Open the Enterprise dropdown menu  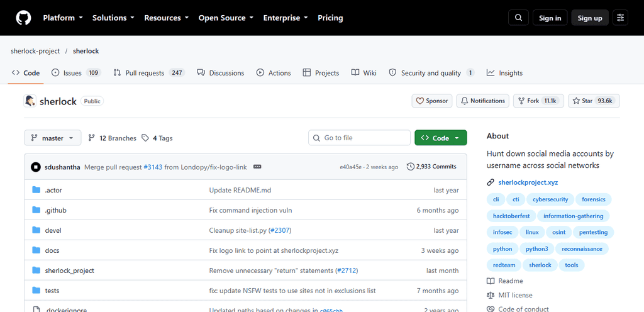286,18
